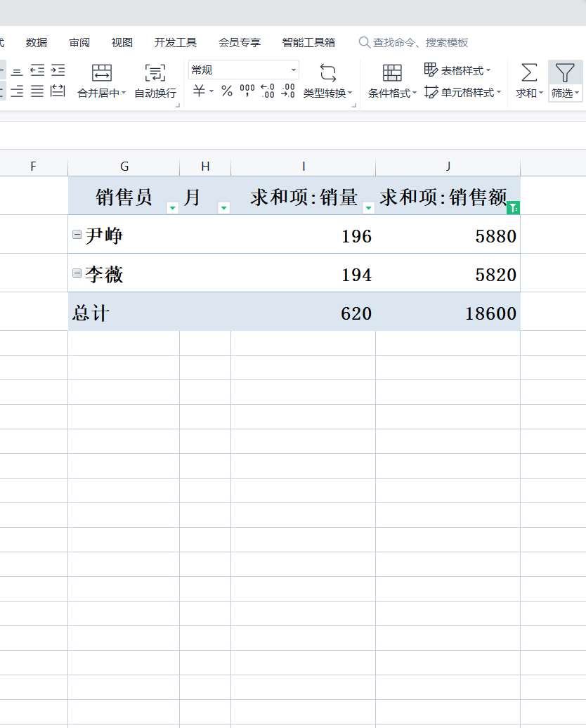This screenshot has width=586, height=728.
Task: Open number format dialog launcher
Action: tap(354, 106)
